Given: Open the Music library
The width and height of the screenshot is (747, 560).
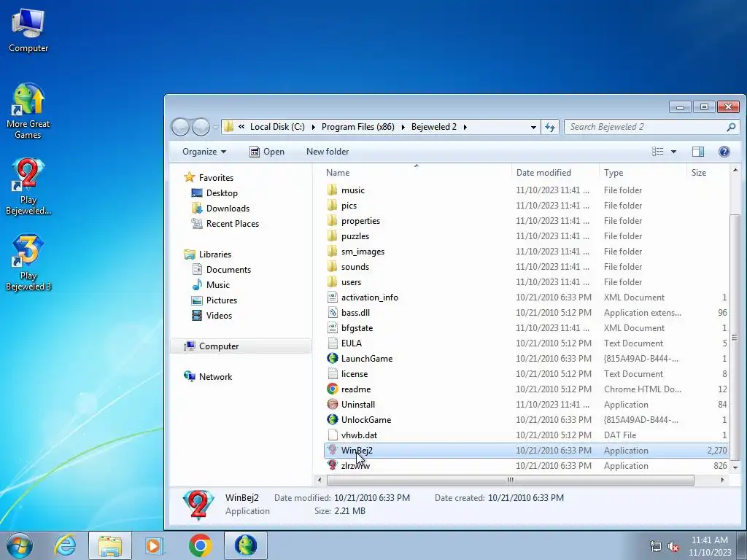Looking at the screenshot, I should [217, 285].
